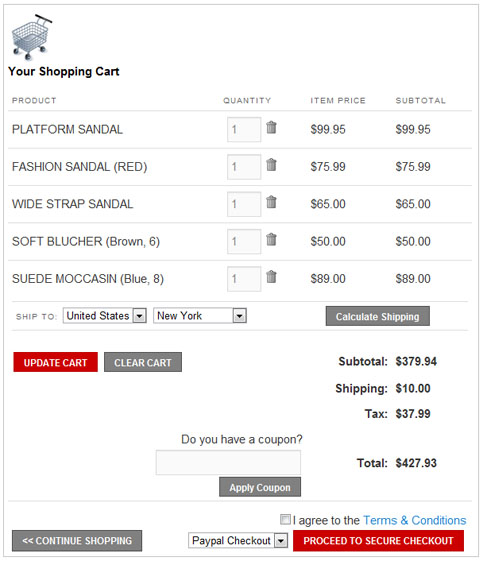This screenshot has height=561, width=483.
Task: Select the Platform Sandal quantity field
Action: 244,130
